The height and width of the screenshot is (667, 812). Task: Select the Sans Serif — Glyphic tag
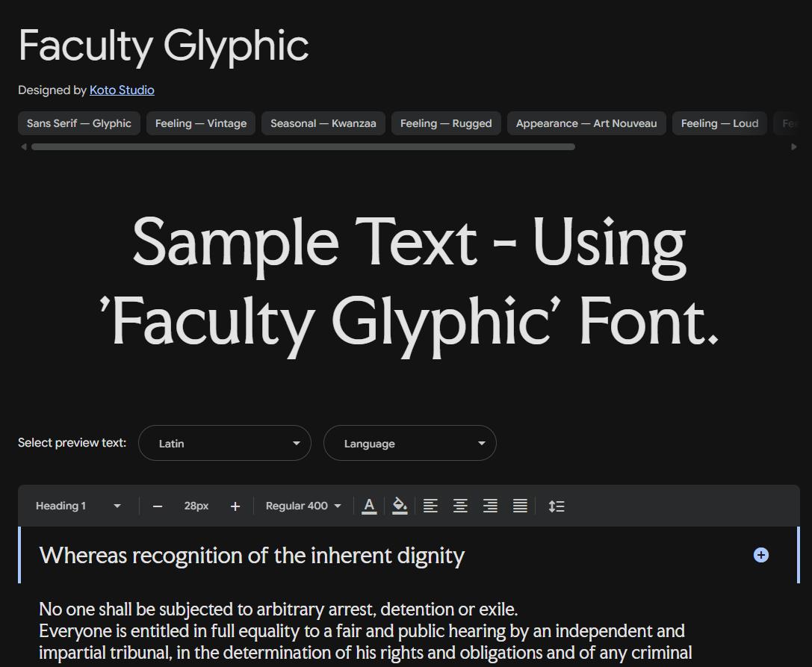point(79,123)
